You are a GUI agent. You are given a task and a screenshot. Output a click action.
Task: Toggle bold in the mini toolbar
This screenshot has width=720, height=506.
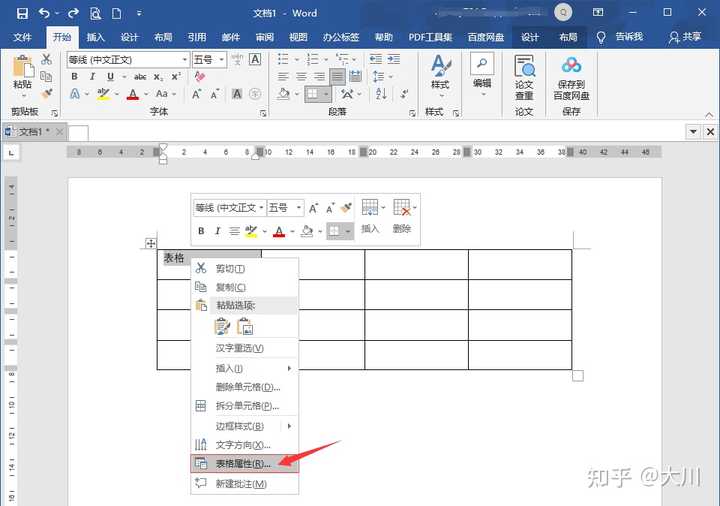[201, 231]
